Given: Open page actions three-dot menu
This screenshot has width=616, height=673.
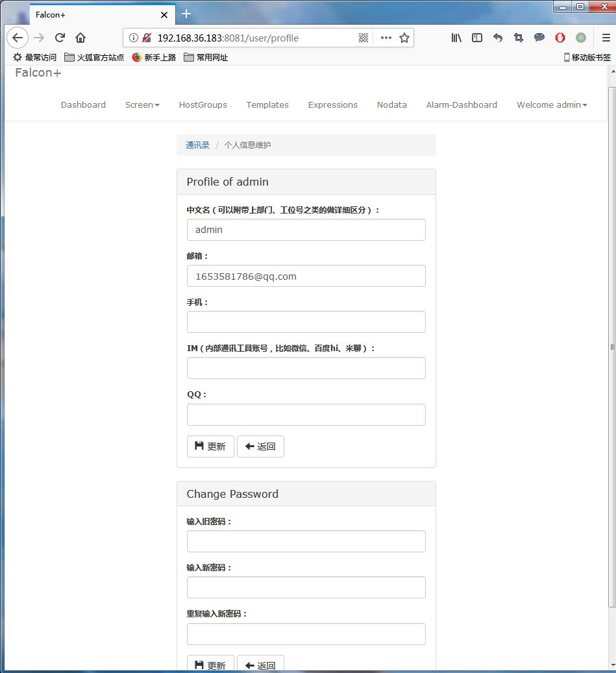Looking at the screenshot, I should (x=386, y=38).
